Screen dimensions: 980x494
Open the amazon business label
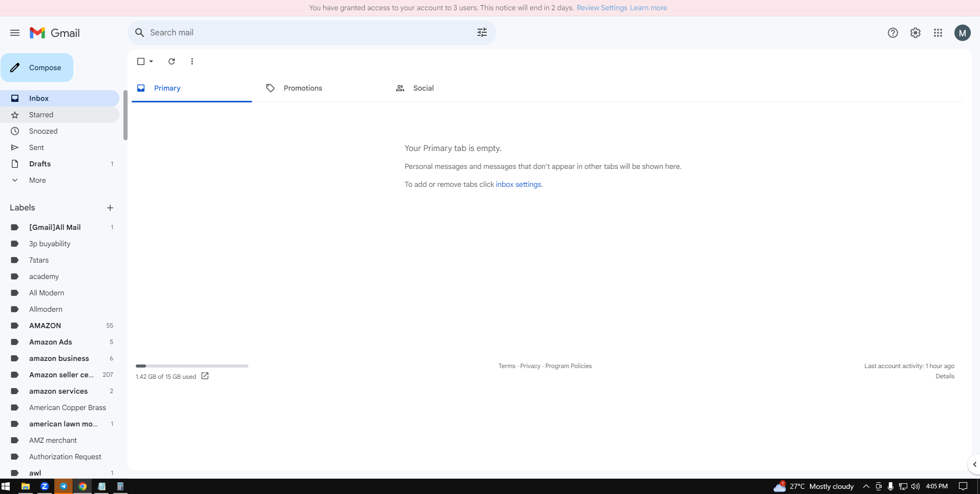(x=59, y=358)
